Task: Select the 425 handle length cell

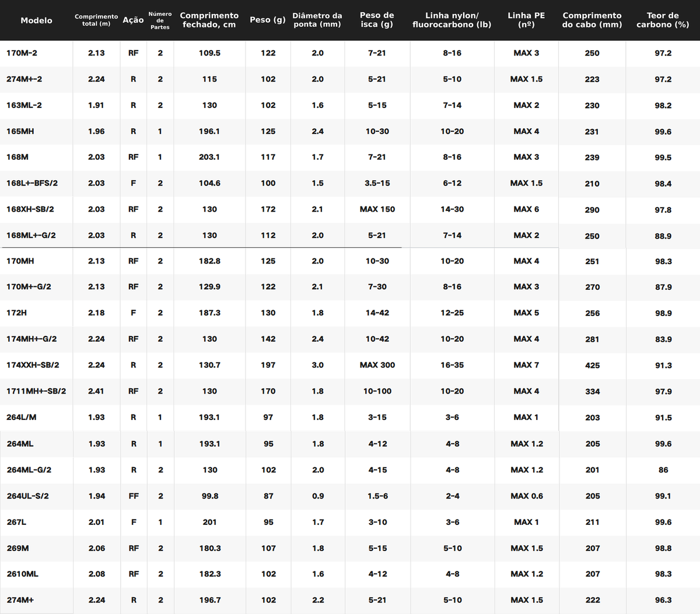Action: [593, 365]
